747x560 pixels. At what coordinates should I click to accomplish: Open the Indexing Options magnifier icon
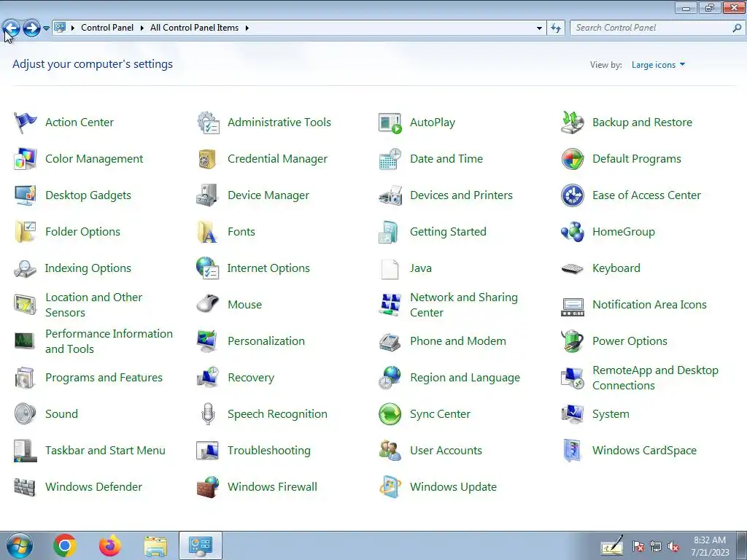click(x=25, y=268)
